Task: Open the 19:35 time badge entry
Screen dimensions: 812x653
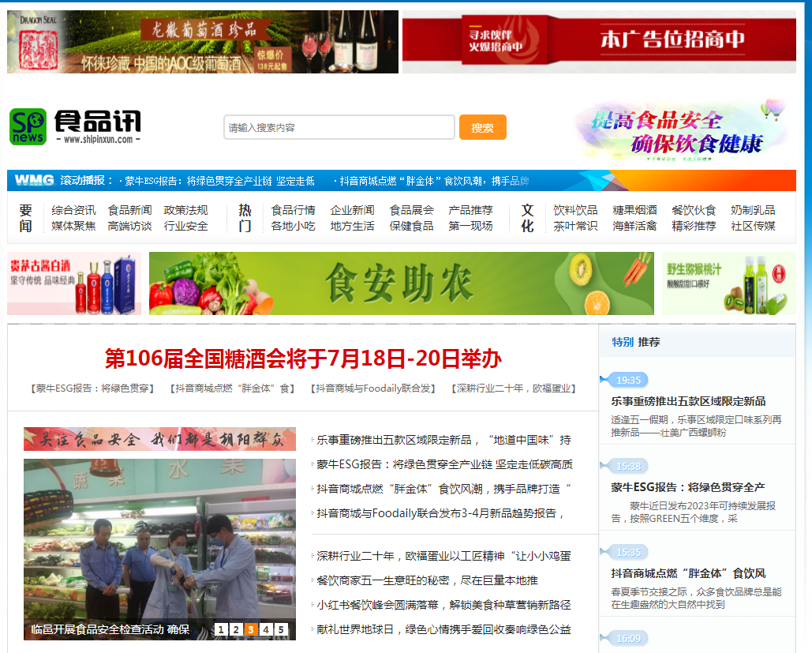Action: (x=629, y=380)
